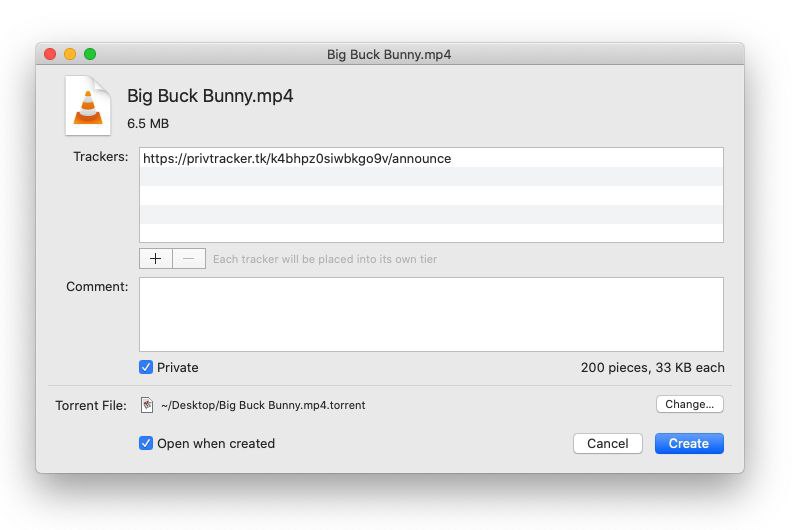Screen dimensions: 798x530
Task: Click the empty second row in Trackers list
Action: [x=431, y=177]
